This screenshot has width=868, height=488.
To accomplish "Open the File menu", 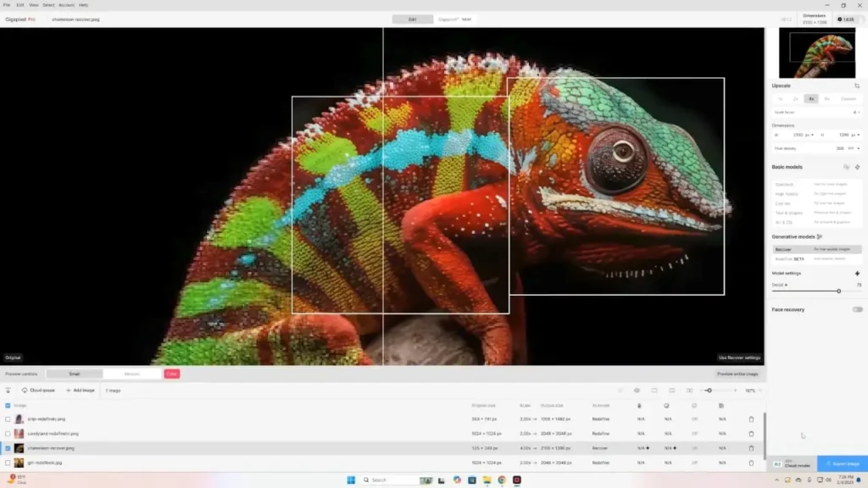I will point(7,5).
